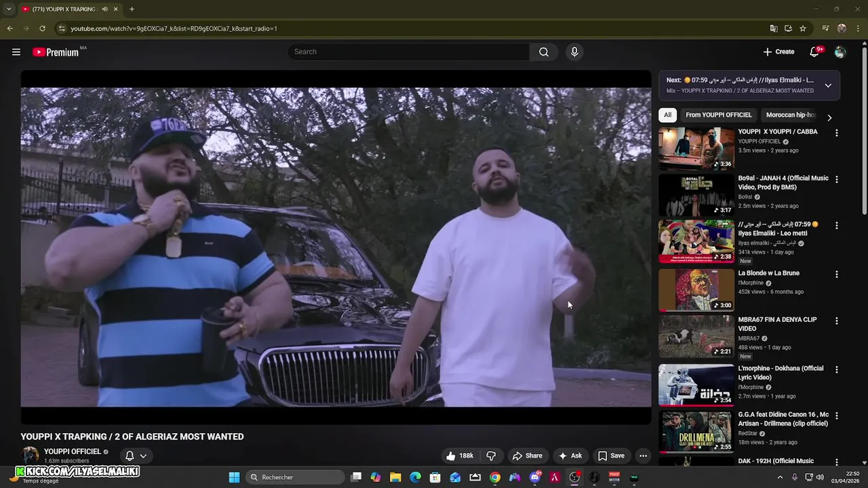Viewport: 868px width, 488px height.
Task: Open the YouTube account avatar menu
Action: [840, 52]
